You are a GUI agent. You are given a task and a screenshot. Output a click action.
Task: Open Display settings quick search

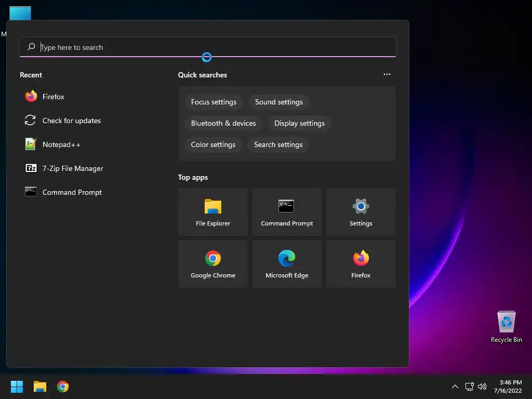coord(299,124)
